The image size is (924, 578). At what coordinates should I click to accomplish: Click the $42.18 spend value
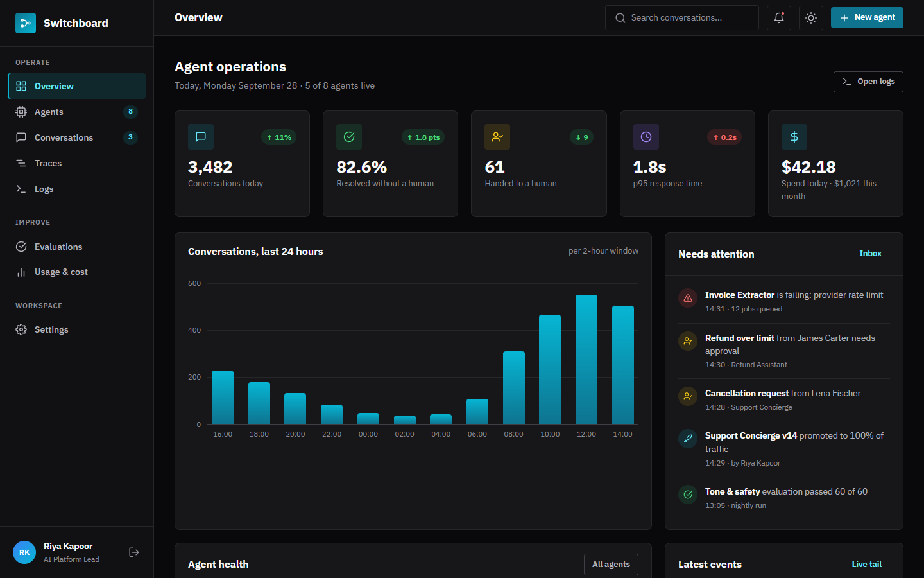[809, 167]
